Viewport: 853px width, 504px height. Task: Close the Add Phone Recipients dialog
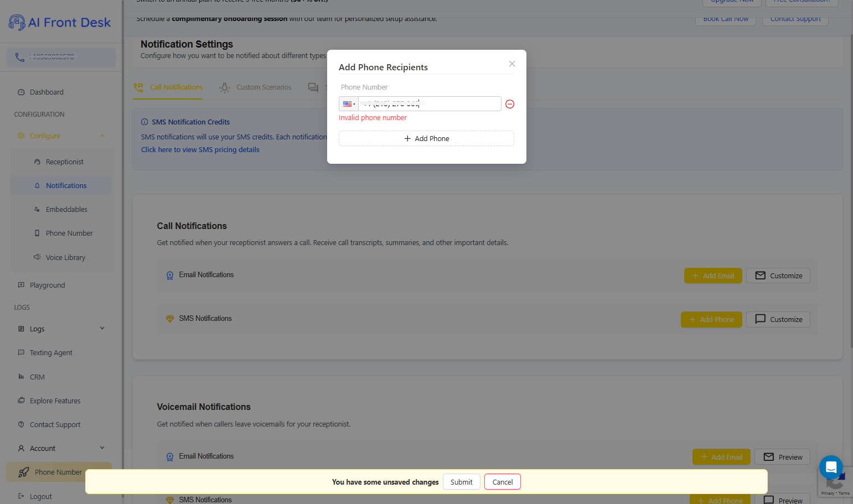[x=512, y=64]
